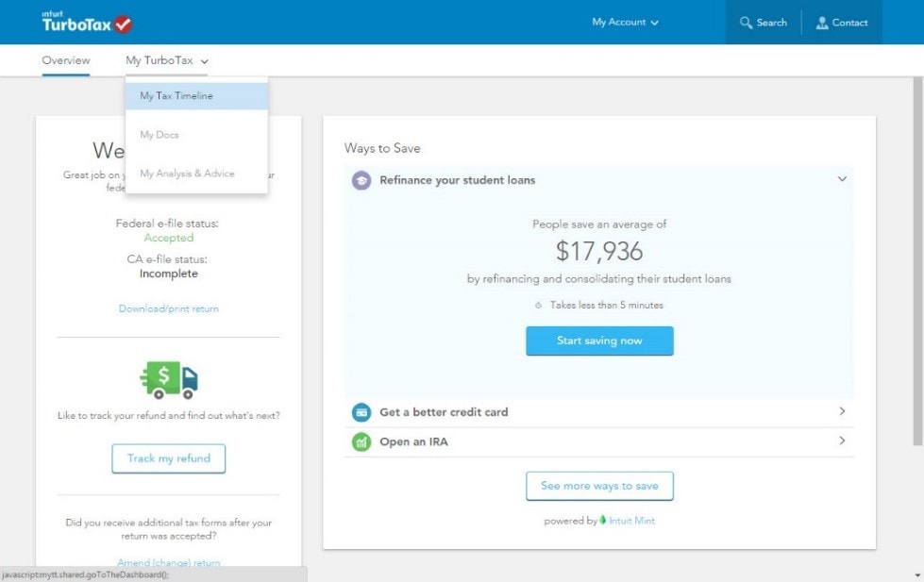Open Download/print return link

pyautogui.click(x=169, y=308)
